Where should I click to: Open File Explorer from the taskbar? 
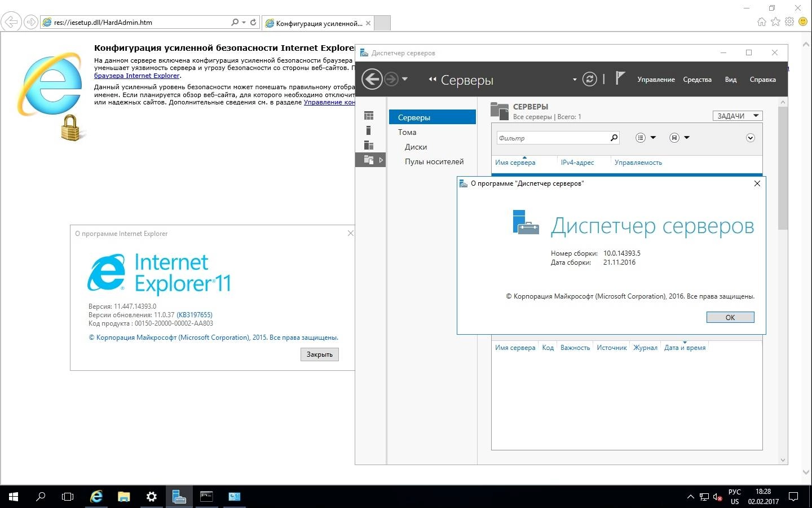click(123, 497)
